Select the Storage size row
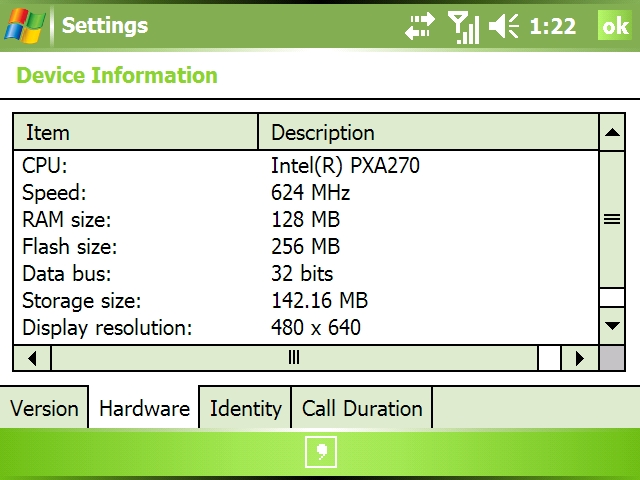The height and width of the screenshot is (480, 640). coord(306,300)
